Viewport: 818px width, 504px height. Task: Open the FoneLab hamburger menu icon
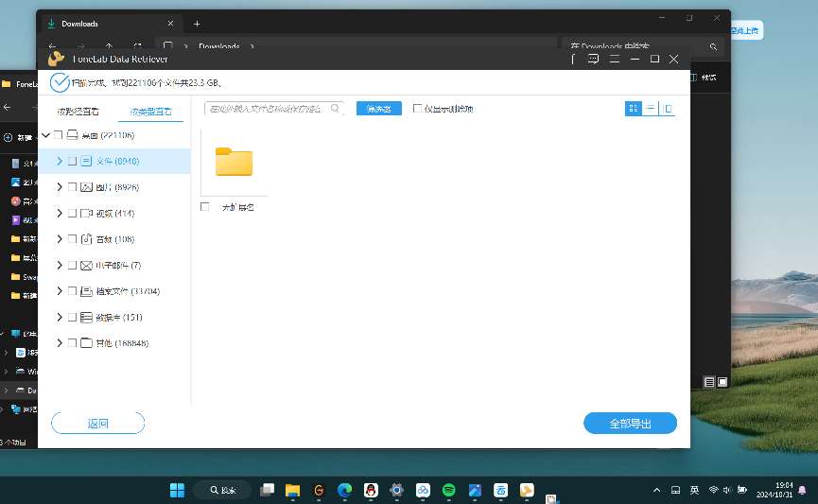tap(615, 59)
